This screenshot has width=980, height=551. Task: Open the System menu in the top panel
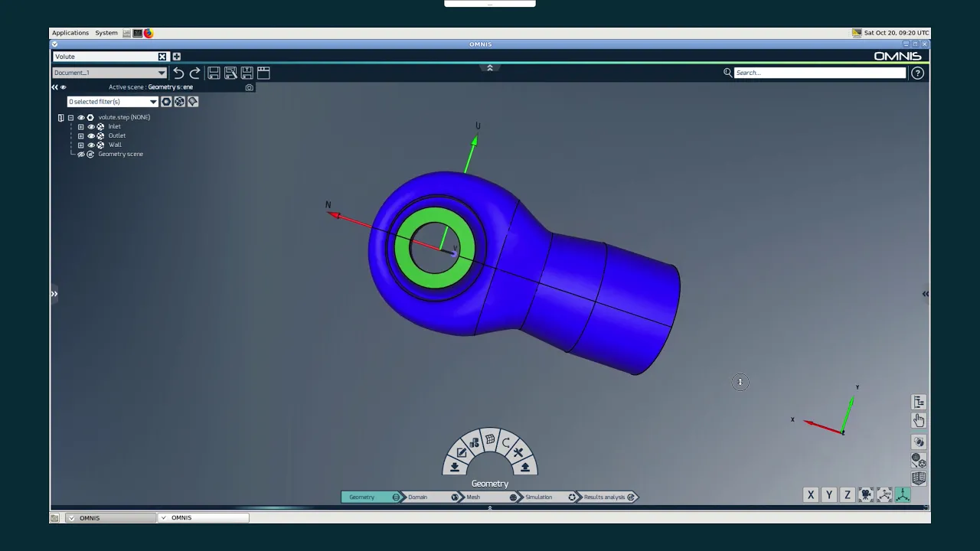(x=106, y=33)
